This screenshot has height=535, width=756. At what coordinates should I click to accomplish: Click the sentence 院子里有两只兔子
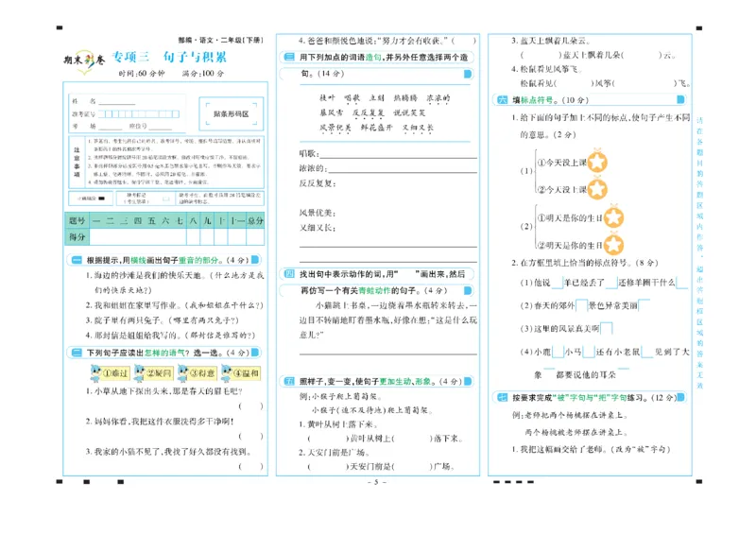[x=130, y=319]
